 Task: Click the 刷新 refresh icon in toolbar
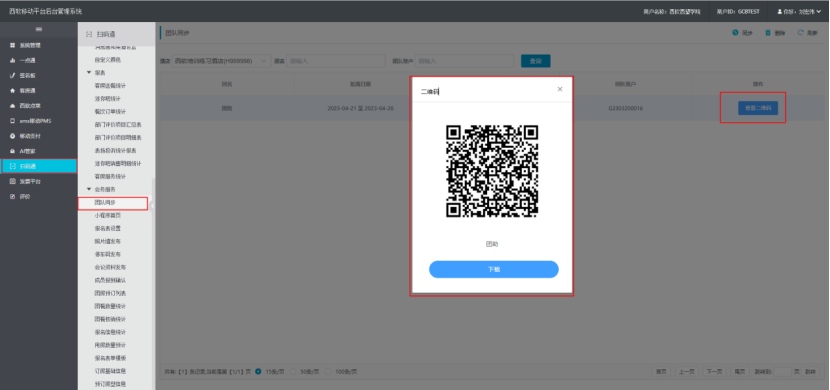(x=800, y=33)
